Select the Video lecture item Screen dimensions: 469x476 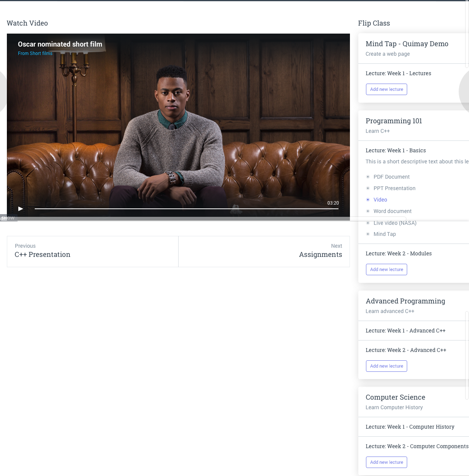pos(380,200)
